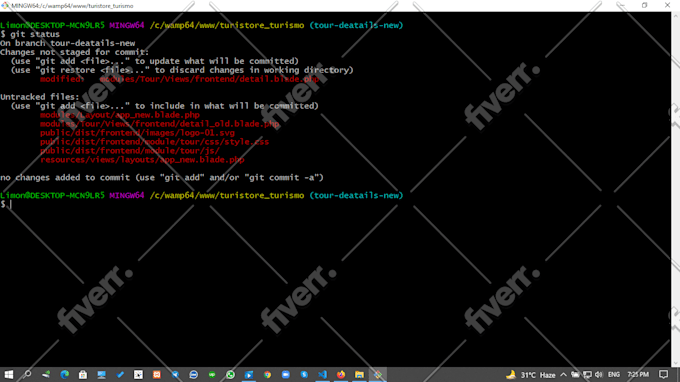Click the terminal vertical scrollbar
This screenshot has width=680, height=382.
[x=675, y=189]
